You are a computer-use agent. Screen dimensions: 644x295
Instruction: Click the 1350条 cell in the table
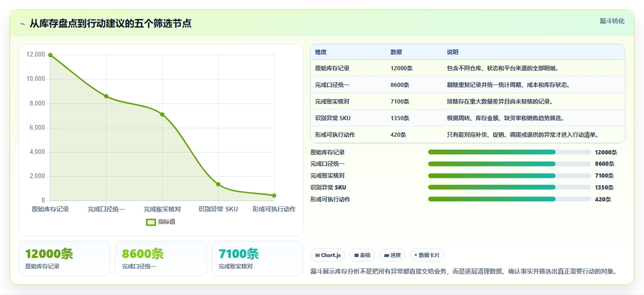click(x=400, y=118)
